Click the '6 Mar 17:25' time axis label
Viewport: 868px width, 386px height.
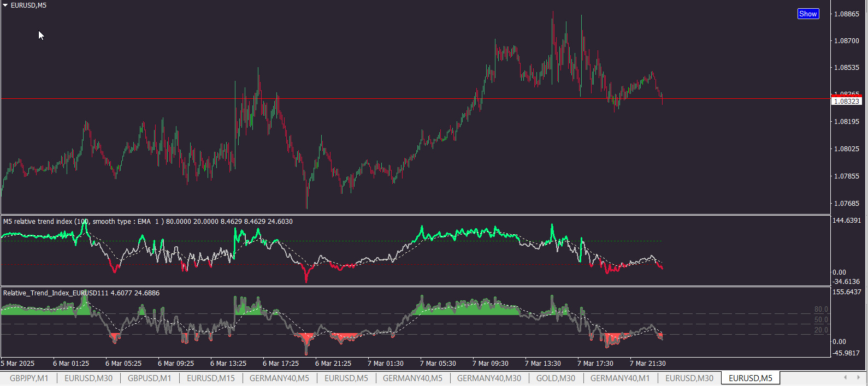click(281, 364)
